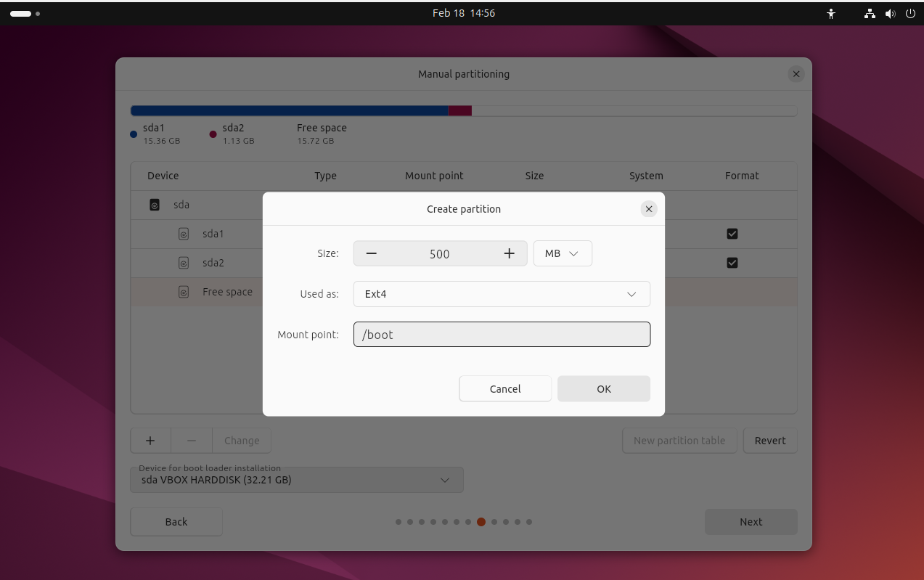The image size is (924, 580).
Task: Click the sda disk drive icon
Action: coord(155,205)
